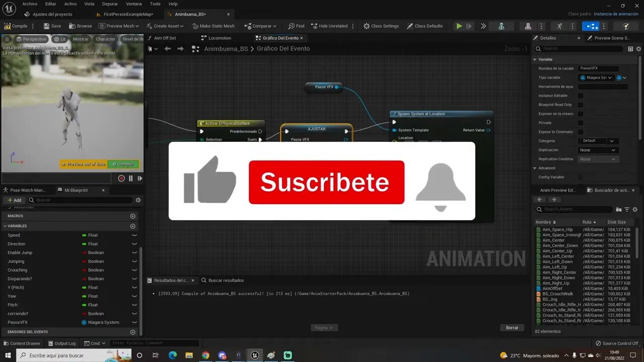Pause the preview animation
Screen dimensions: 644x362
tap(131, 178)
